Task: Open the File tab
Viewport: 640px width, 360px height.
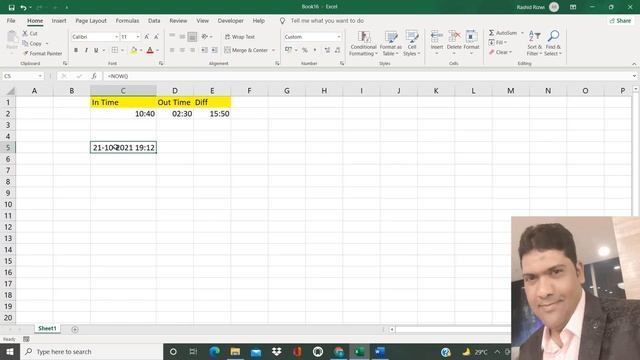Action: pos(11,20)
